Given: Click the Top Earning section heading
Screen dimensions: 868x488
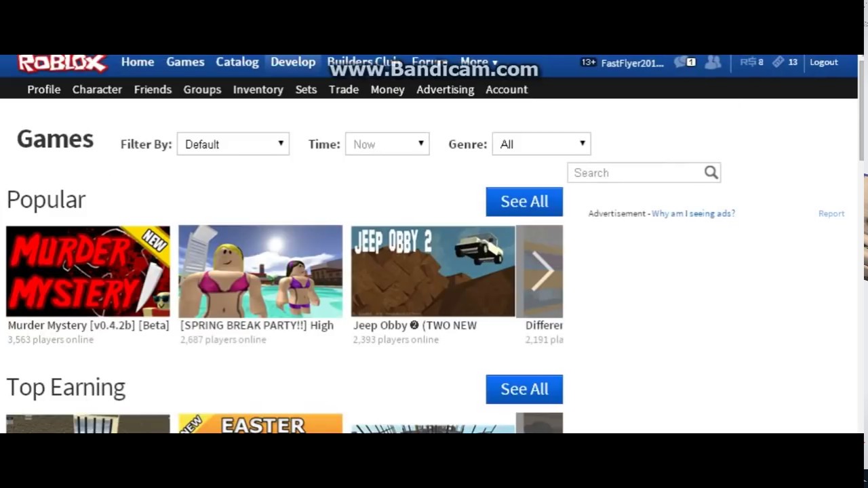Looking at the screenshot, I should (66, 387).
